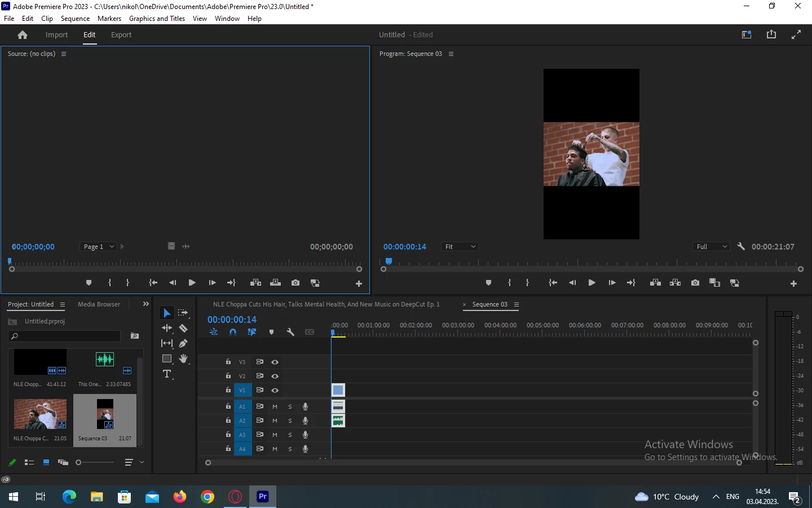The height and width of the screenshot is (508, 812).
Task: Play sequence in Program Monitor
Action: click(592, 283)
